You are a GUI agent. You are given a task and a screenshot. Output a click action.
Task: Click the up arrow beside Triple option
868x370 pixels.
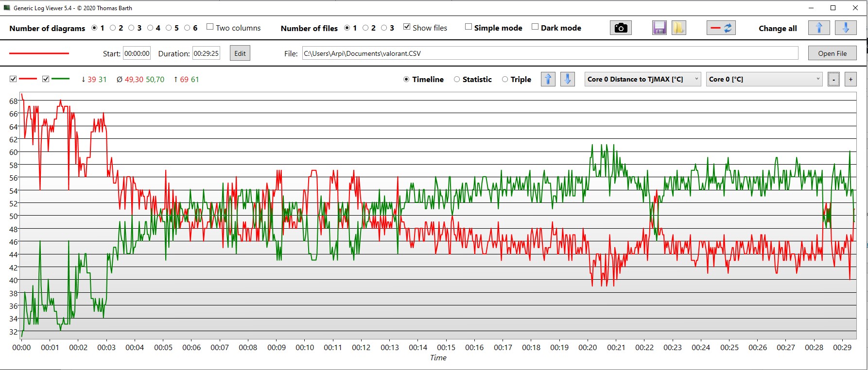[x=548, y=79]
